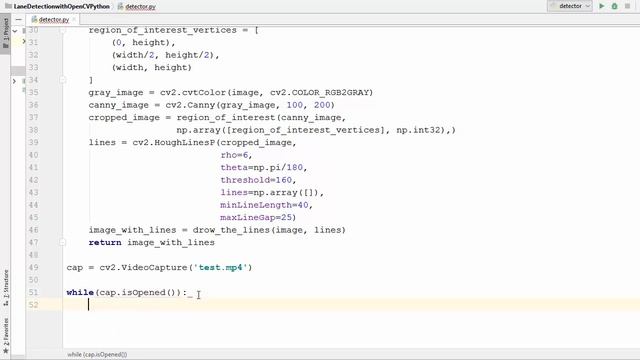Click 'gray_image' variable on line 35

tap(116, 93)
